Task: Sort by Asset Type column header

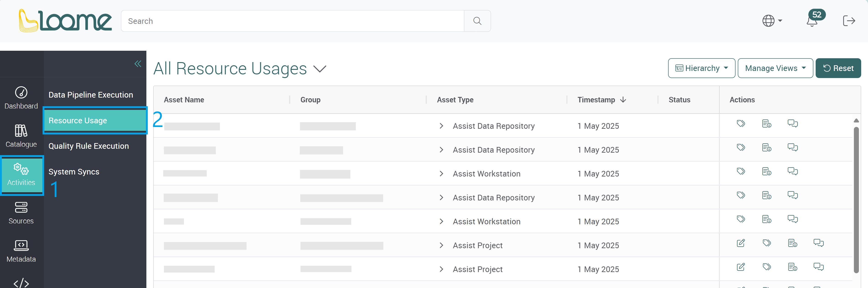Action: tap(455, 100)
